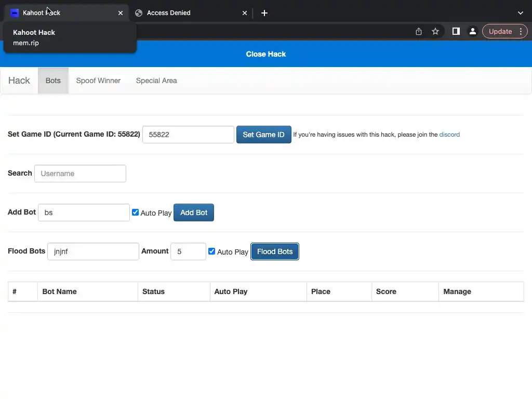Open the browser side panel icon

(x=456, y=32)
